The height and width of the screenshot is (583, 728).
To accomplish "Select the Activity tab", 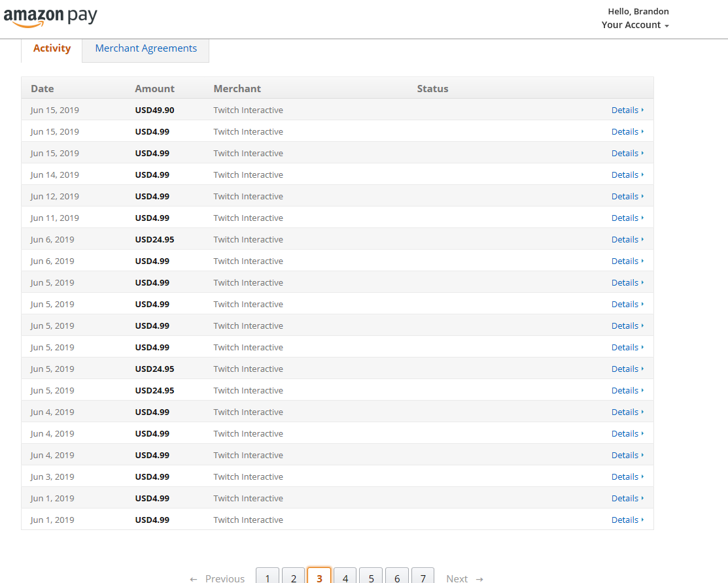I will coord(52,48).
